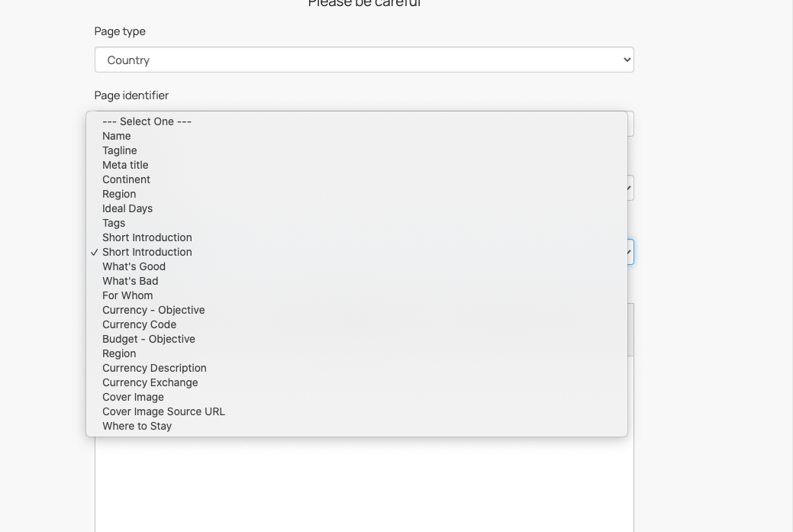Viewport: 793px width, 532px height.
Task: Choose Continent in the dropdown list
Action: (x=356, y=179)
